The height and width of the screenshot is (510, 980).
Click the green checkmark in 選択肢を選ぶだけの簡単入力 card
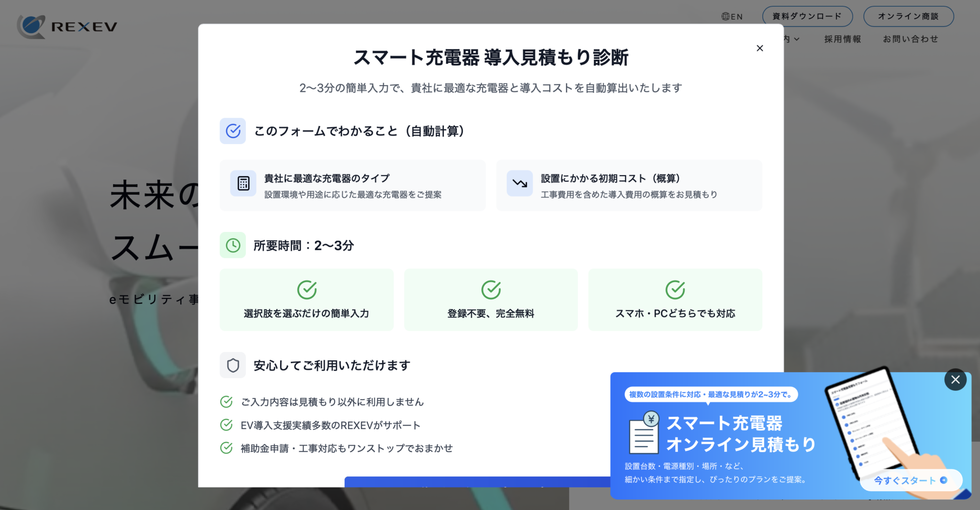(x=307, y=288)
